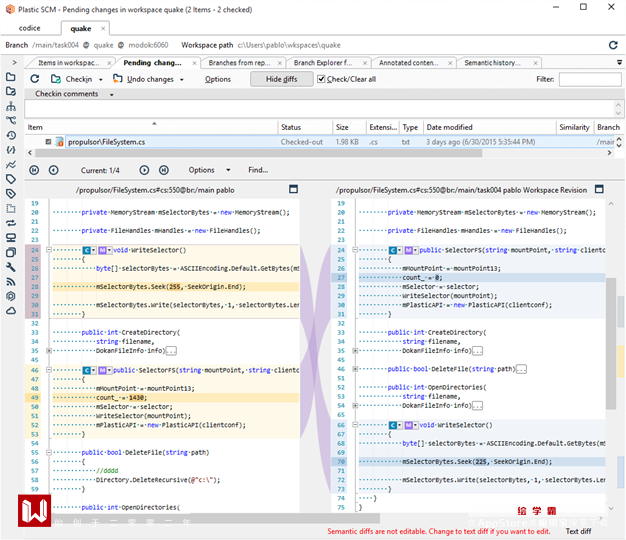Open the Labels tag icon in sidebar
Viewport: 626px width, 540px height.
click(x=11, y=179)
